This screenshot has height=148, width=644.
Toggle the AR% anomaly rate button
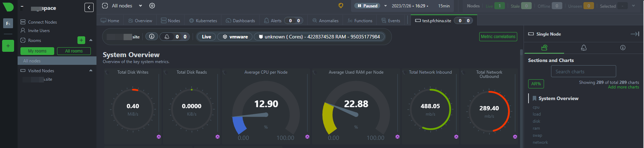tap(536, 84)
